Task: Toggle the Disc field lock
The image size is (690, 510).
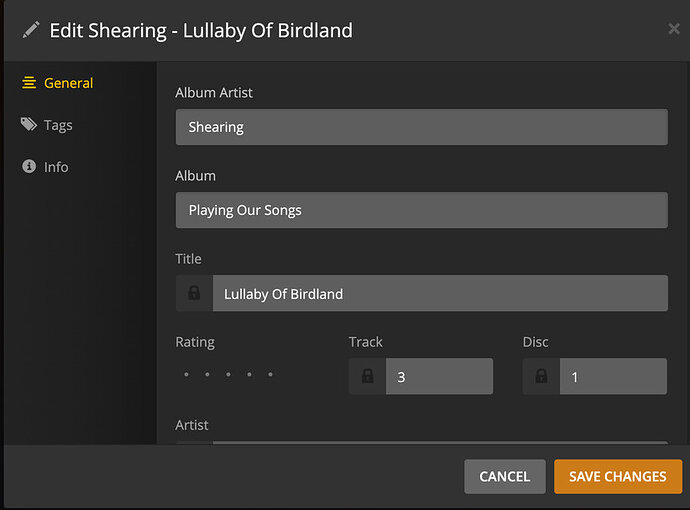Action: [x=541, y=377]
